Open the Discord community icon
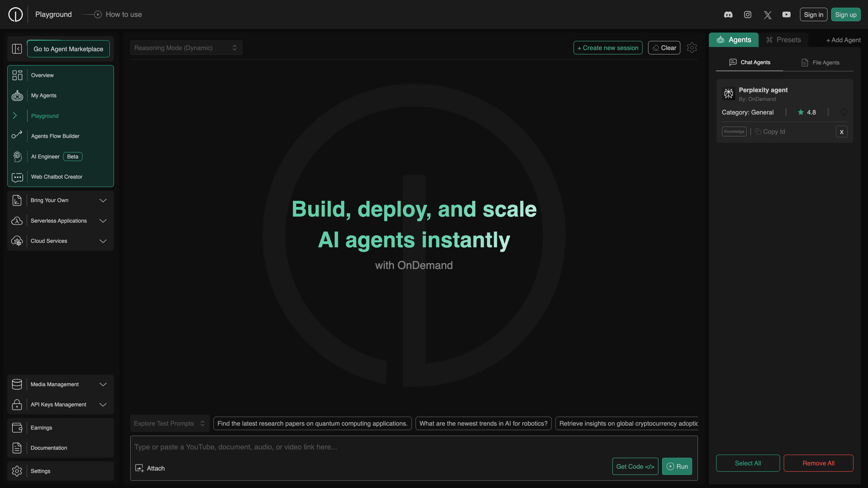Viewport: 868px width, 488px height. tap(728, 14)
